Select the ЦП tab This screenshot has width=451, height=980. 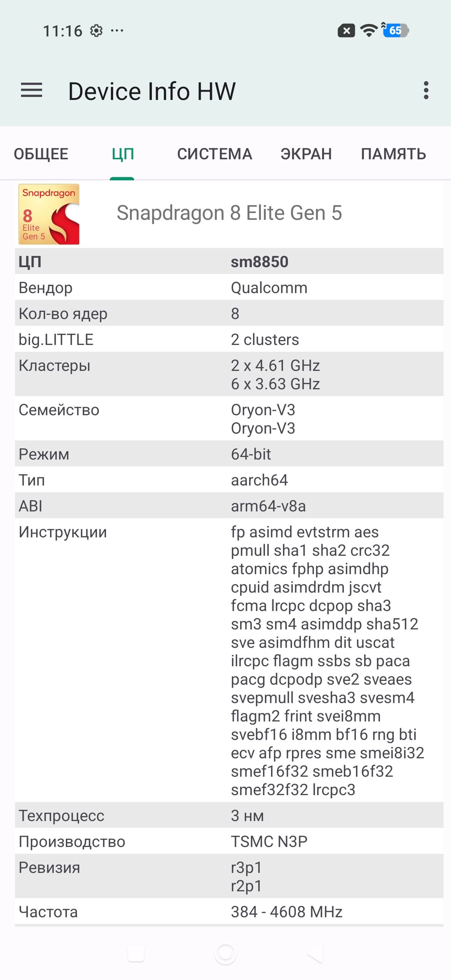(x=123, y=154)
